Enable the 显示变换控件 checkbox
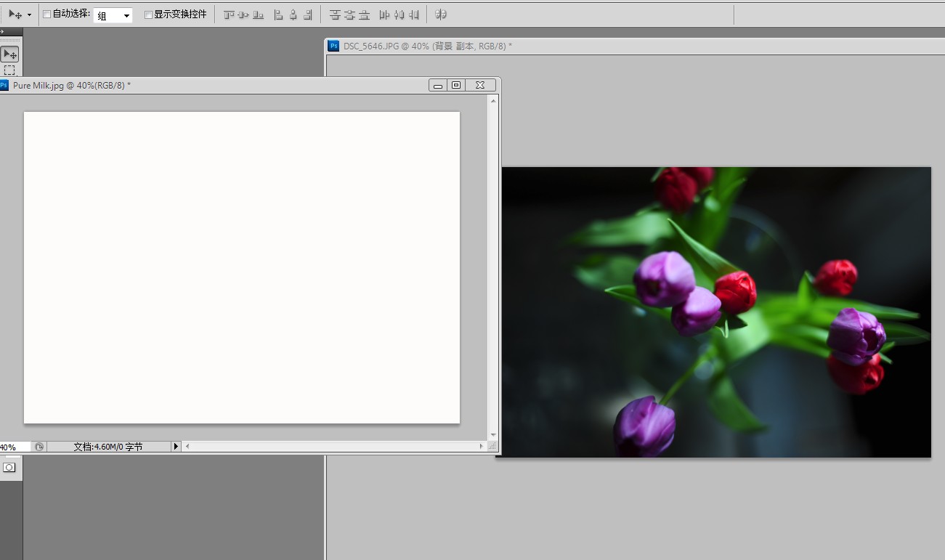Image resolution: width=945 pixels, height=560 pixels. tap(148, 15)
